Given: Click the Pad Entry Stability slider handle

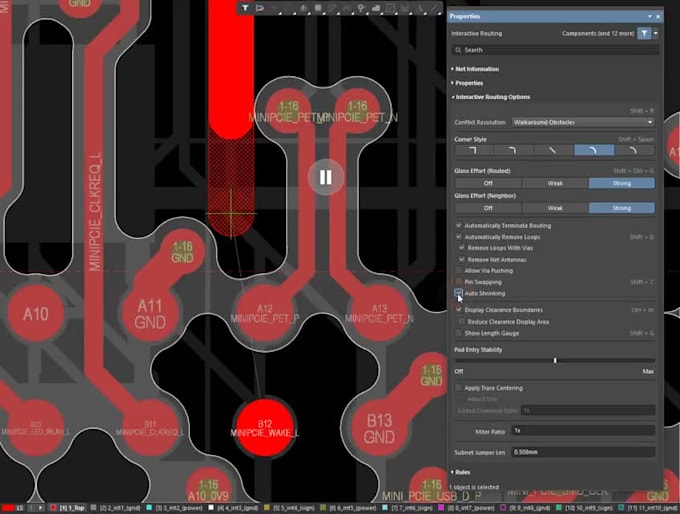Looking at the screenshot, I should tap(555, 360).
